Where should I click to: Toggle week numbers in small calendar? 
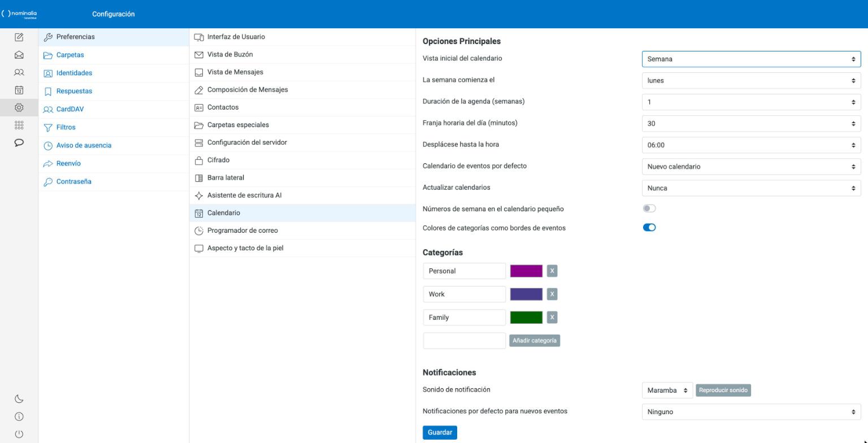[x=649, y=209]
